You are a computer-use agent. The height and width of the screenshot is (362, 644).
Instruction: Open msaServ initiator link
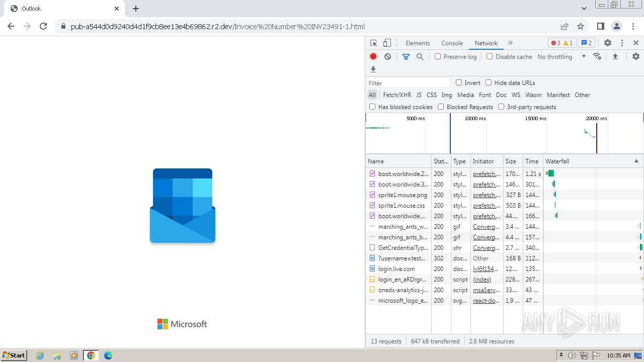[487, 290]
